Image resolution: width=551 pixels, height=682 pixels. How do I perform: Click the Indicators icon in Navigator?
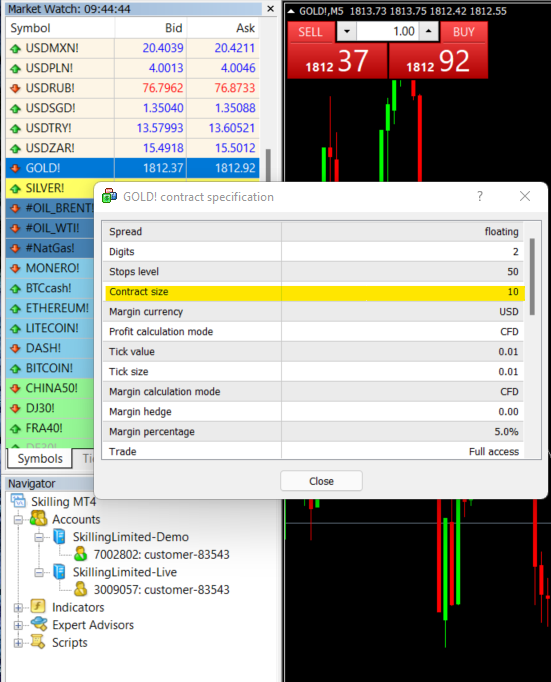click(x=38, y=606)
